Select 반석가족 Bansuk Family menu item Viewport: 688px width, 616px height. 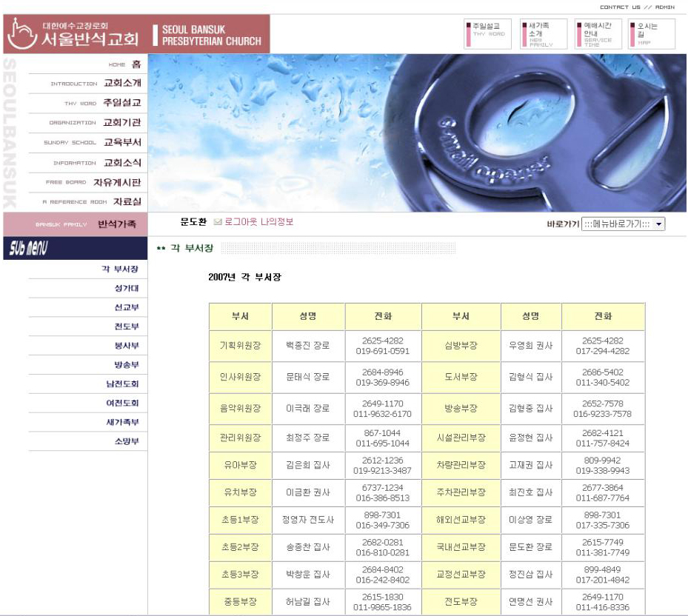tap(116, 224)
